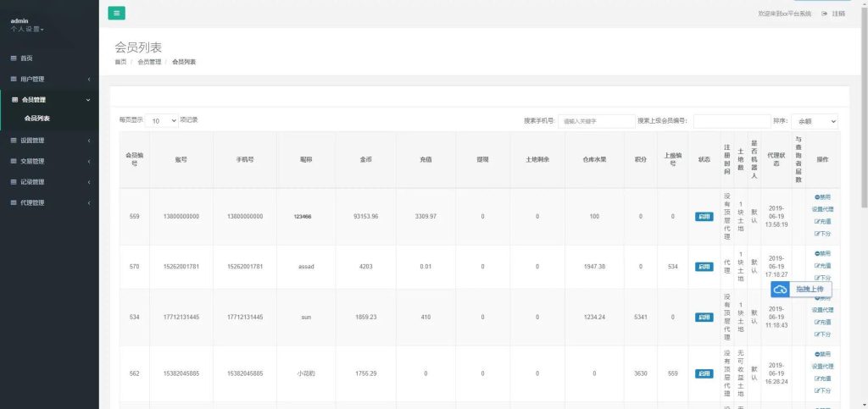The image size is (868, 409).
Task: Click the green hamburger menu toggle button
Action: (x=117, y=13)
